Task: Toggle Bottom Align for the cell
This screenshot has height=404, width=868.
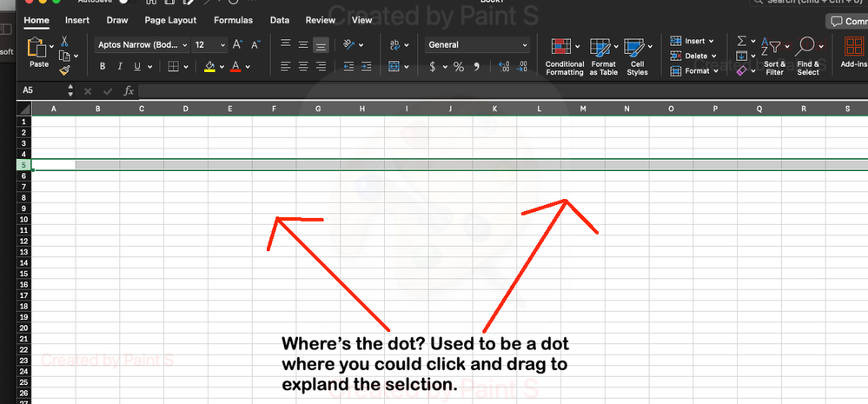Action: [321, 45]
